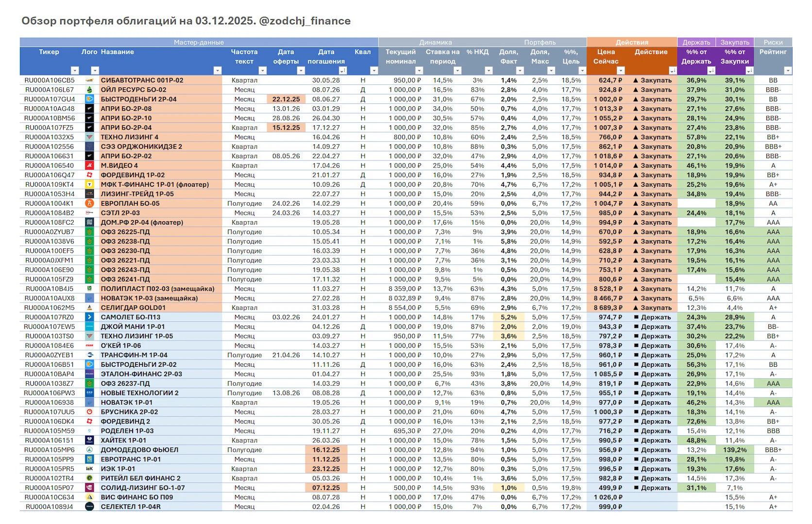Viewport: 812px width, 524px height.
Task: Click Закупать action for СИБАВТОТРАНС 001Р-02
Action: (x=652, y=81)
